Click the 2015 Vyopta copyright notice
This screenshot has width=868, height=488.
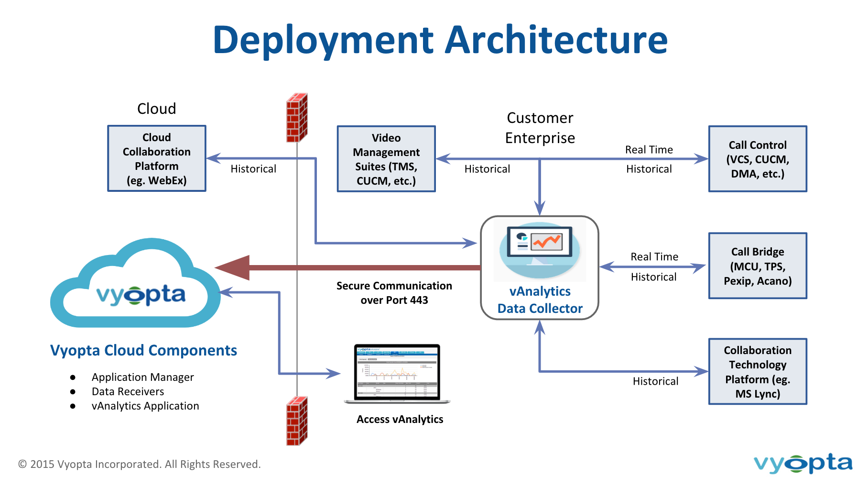[140, 464]
